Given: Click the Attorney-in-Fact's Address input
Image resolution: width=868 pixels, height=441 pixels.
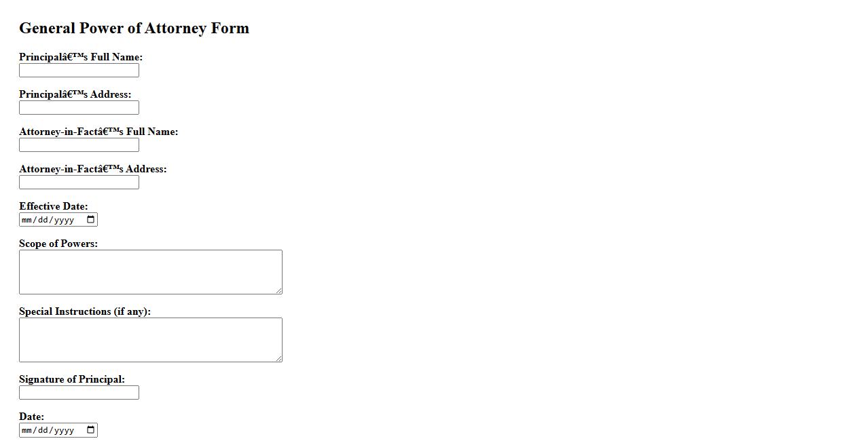Looking at the screenshot, I should click(79, 183).
